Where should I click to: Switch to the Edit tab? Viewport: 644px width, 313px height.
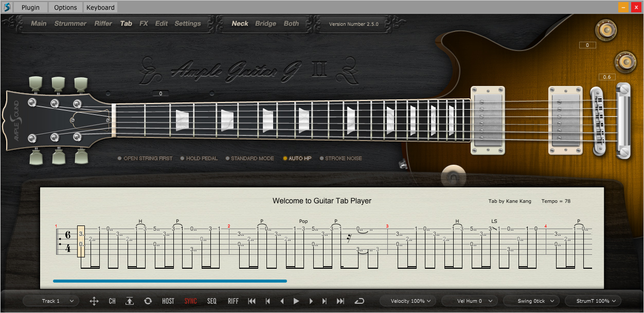coord(162,24)
